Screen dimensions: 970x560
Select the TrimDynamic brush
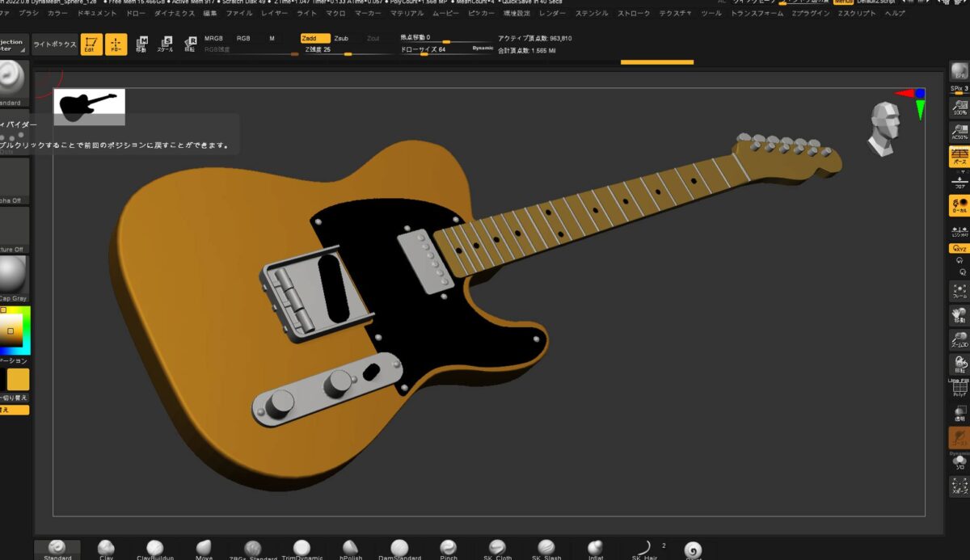[x=302, y=549]
